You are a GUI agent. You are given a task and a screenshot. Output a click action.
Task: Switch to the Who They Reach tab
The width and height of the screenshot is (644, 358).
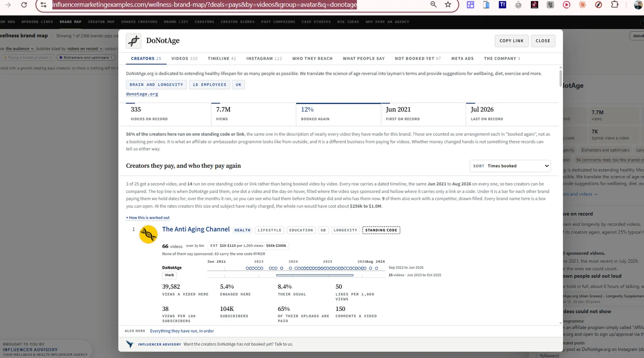(312, 59)
